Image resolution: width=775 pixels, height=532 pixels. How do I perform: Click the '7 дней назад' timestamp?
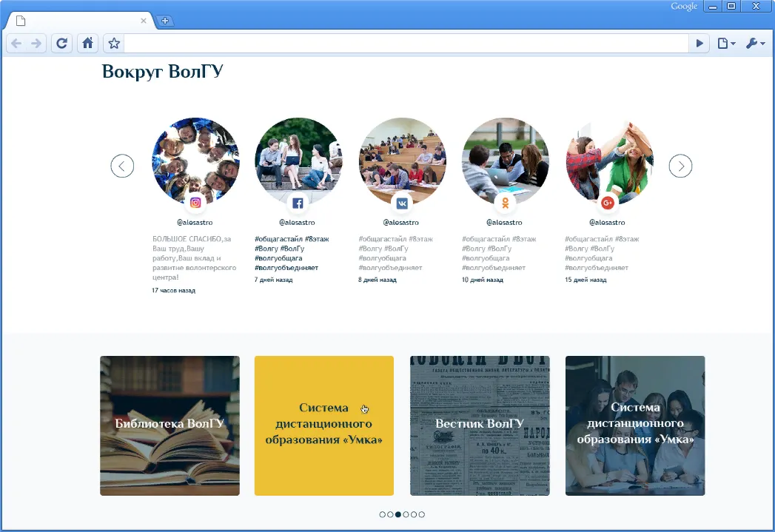point(273,280)
